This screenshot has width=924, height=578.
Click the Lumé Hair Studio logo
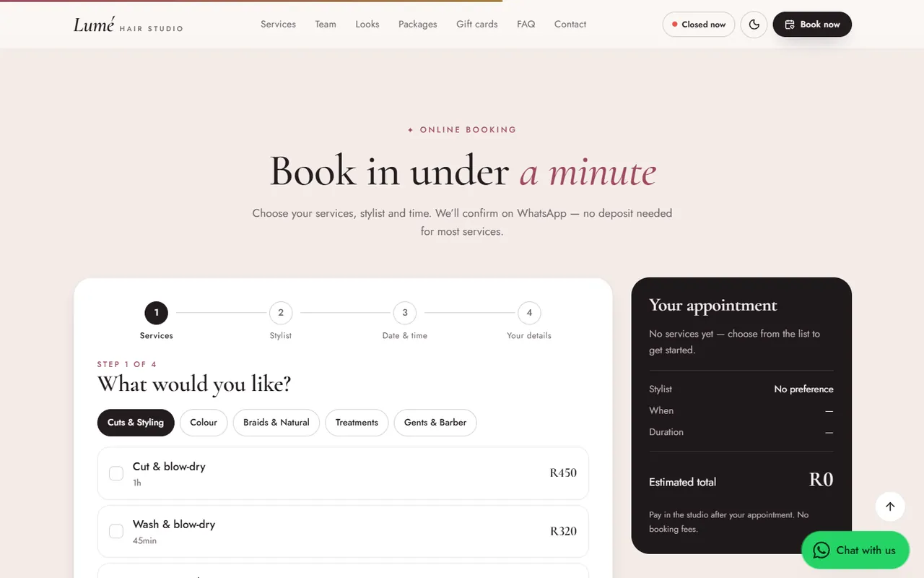coord(128,25)
